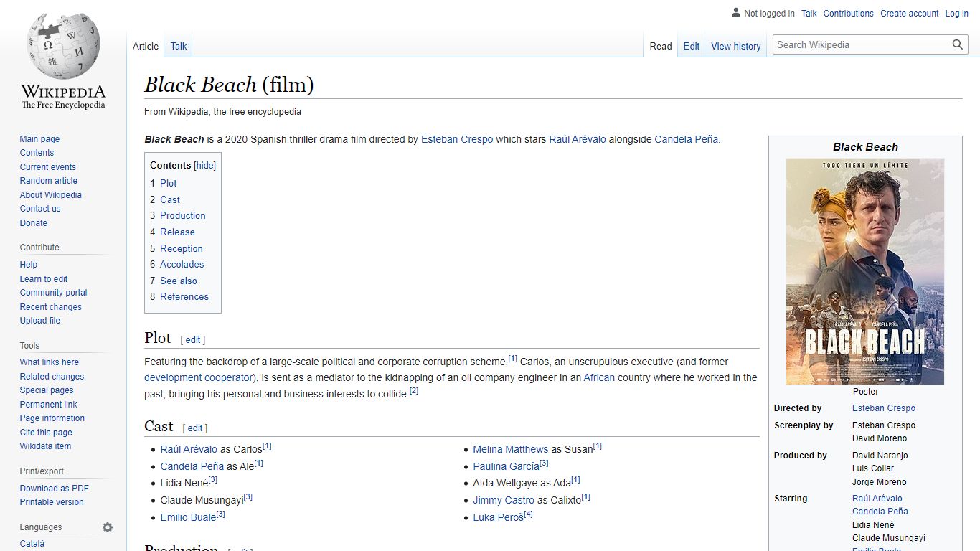Viewport: 980px width, 551px height.
Task: Open Wikidata item
Action: point(45,446)
